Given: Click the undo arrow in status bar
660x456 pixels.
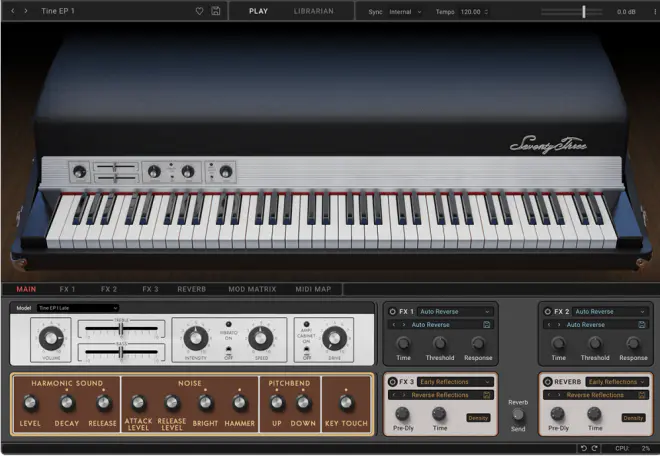Looking at the screenshot, I should coord(584,448).
